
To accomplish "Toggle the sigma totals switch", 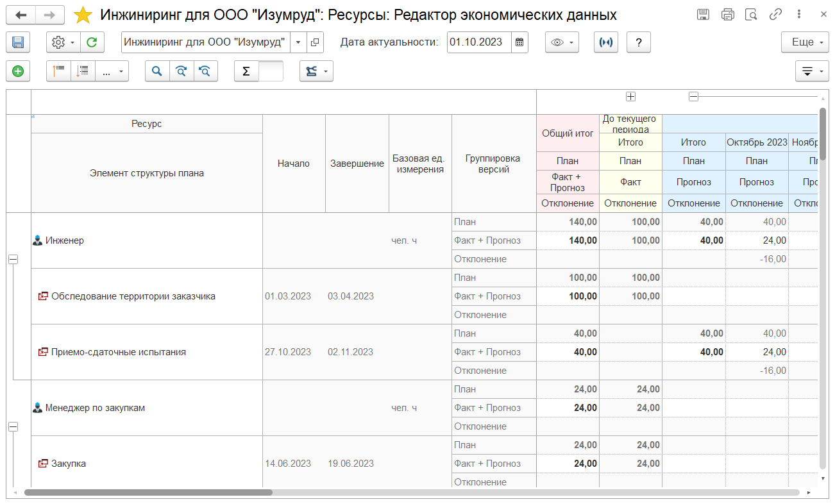I will tap(258, 72).
